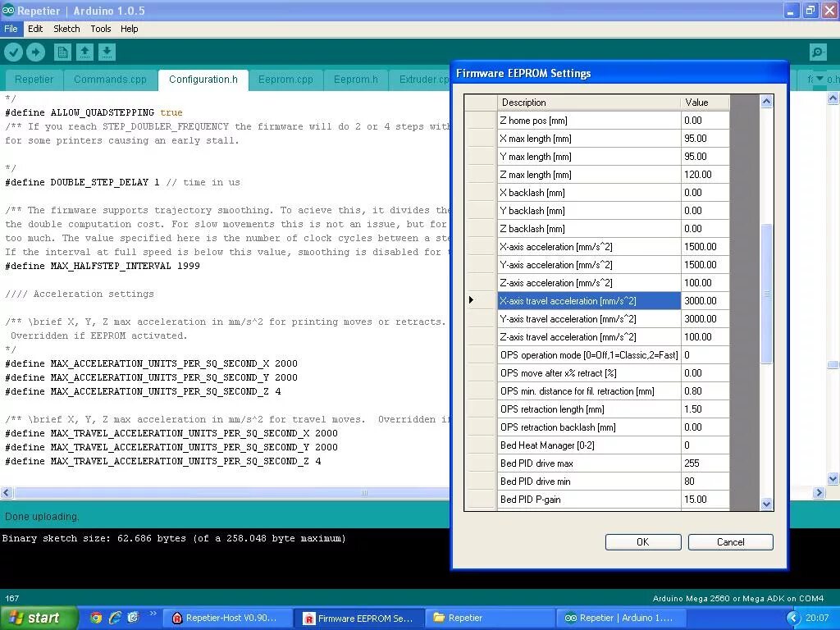The width and height of the screenshot is (840, 630).
Task: Open a sketch using the Open icon
Action: point(84,52)
